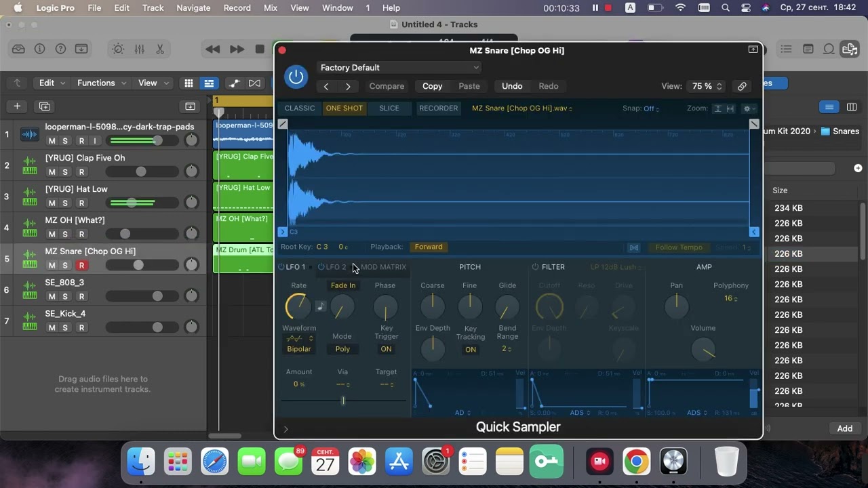Switch the file browser to column view
868x488 pixels.
[x=852, y=107]
